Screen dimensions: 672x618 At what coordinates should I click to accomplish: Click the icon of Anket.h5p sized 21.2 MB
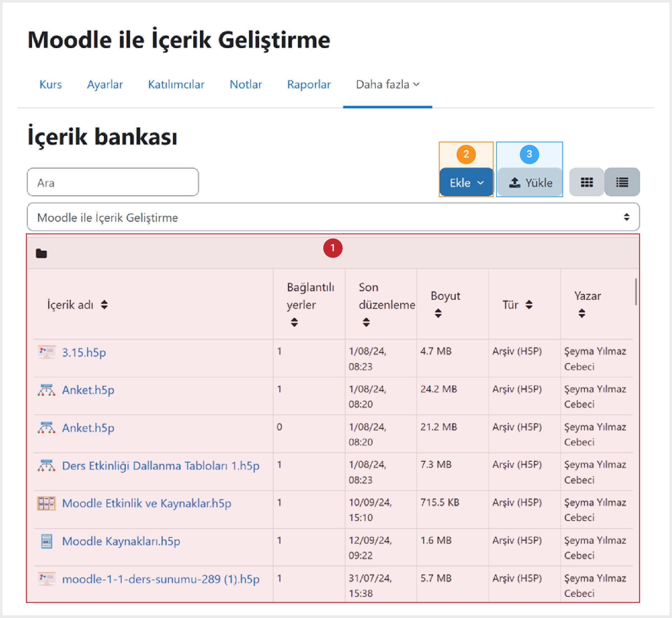coord(47,428)
